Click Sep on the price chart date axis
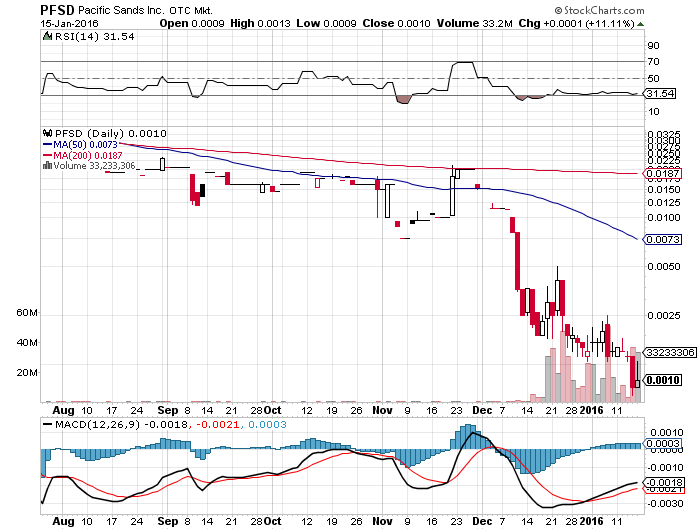 pyautogui.click(x=168, y=410)
